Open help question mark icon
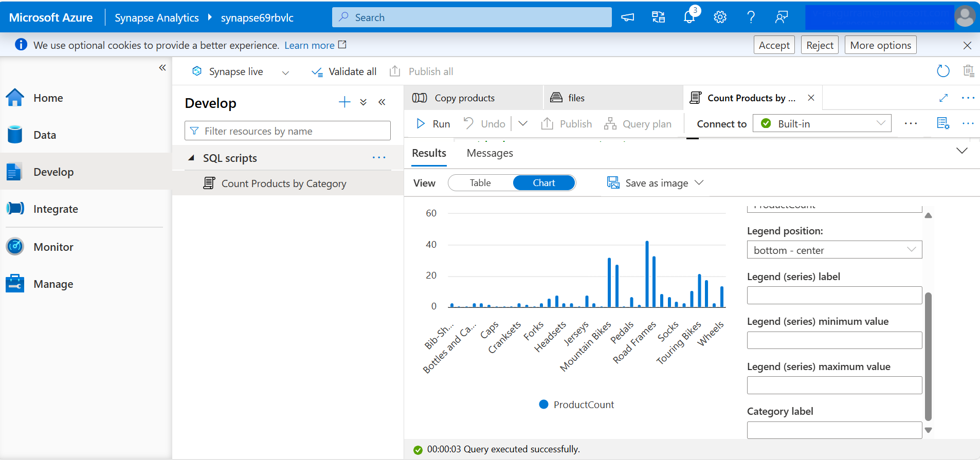The height and width of the screenshot is (460, 980). tap(751, 17)
